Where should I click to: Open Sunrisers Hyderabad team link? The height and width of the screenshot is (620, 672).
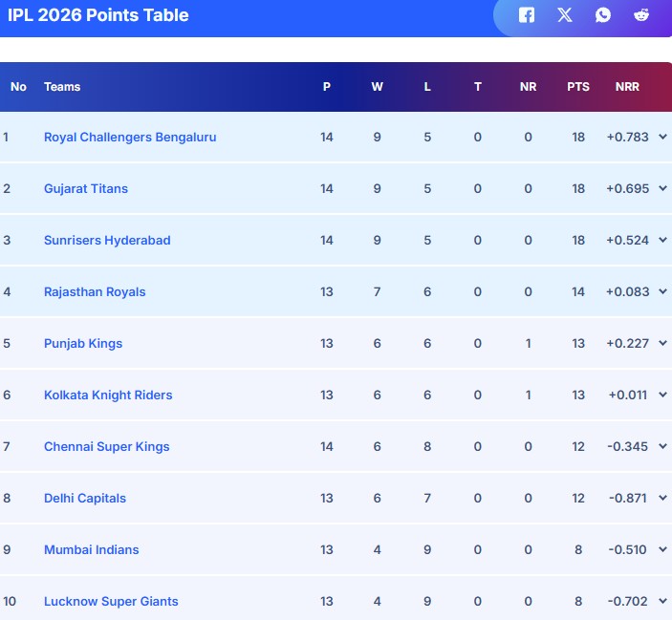(x=107, y=240)
